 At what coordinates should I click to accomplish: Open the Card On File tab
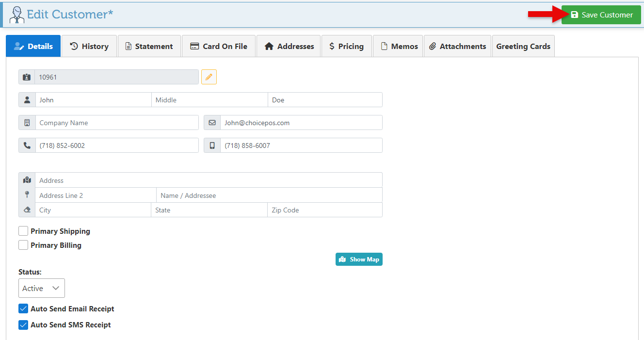pyautogui.click(x=218, y=47)
